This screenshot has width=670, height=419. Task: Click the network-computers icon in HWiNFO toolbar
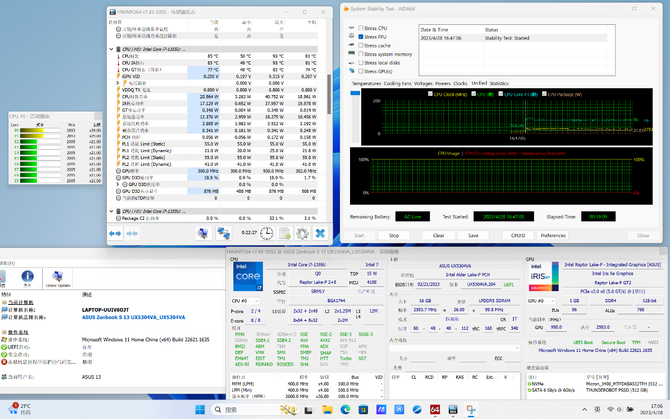pos(223,233)
